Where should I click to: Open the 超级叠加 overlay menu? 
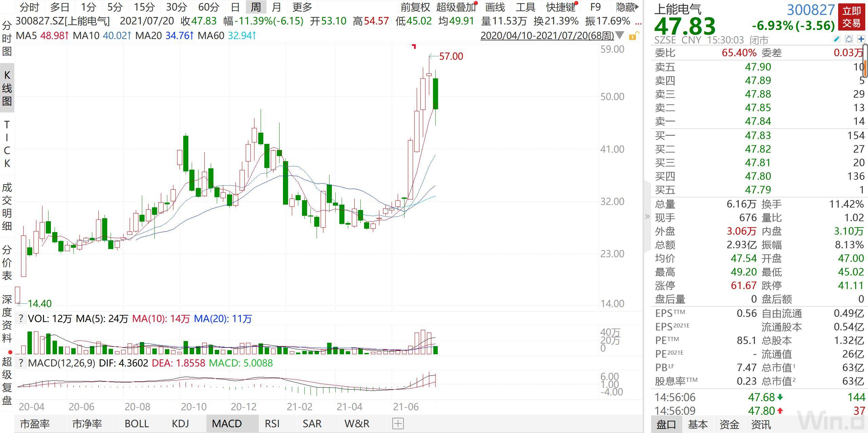tap(456, 7)
